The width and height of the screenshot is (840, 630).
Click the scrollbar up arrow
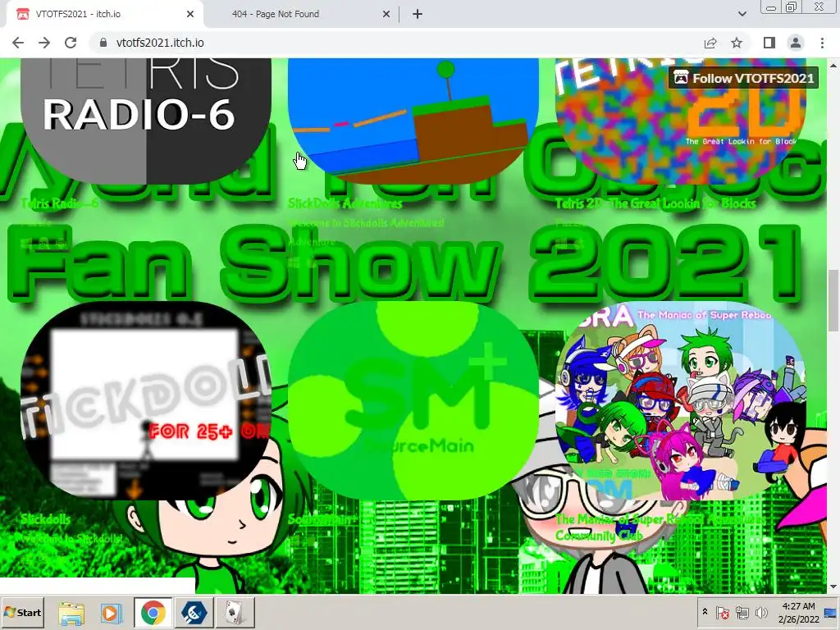tap(833, 65)
